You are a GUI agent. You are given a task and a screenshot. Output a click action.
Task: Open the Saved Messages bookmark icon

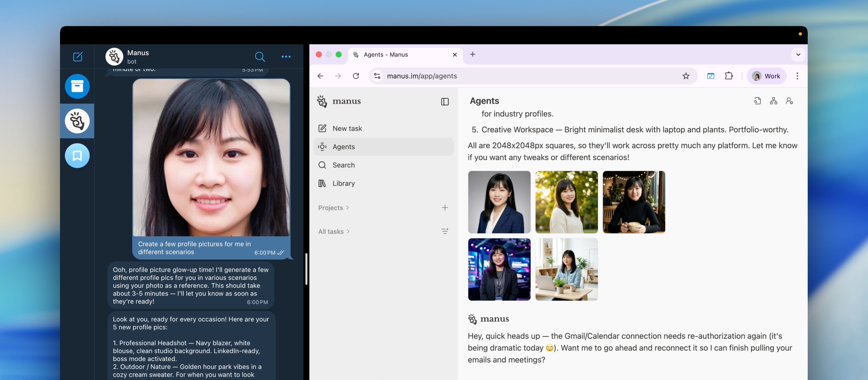click(x=77, y=156)
